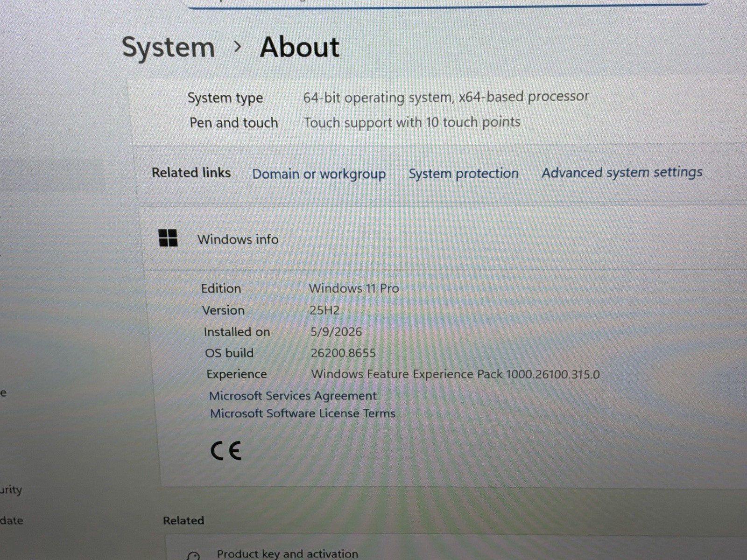Open the Domain or workgroup link
This screenshot has width=747, height=560.
pyautogui.click(x=319, y=174)
